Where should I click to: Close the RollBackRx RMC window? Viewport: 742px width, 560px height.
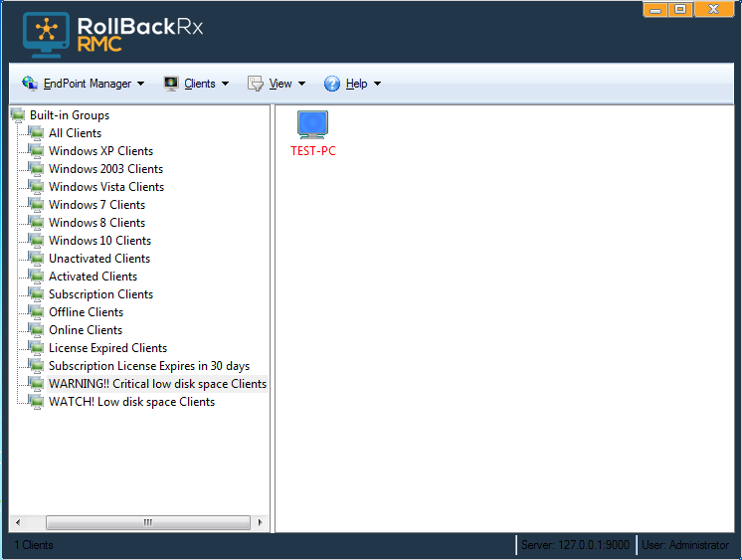[x=714, y=10]
